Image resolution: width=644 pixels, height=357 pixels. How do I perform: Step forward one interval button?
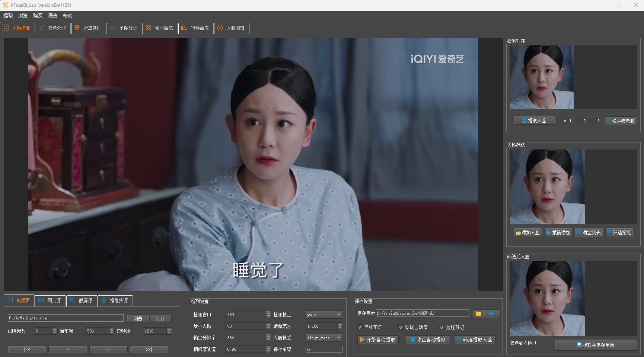point(108,350)
